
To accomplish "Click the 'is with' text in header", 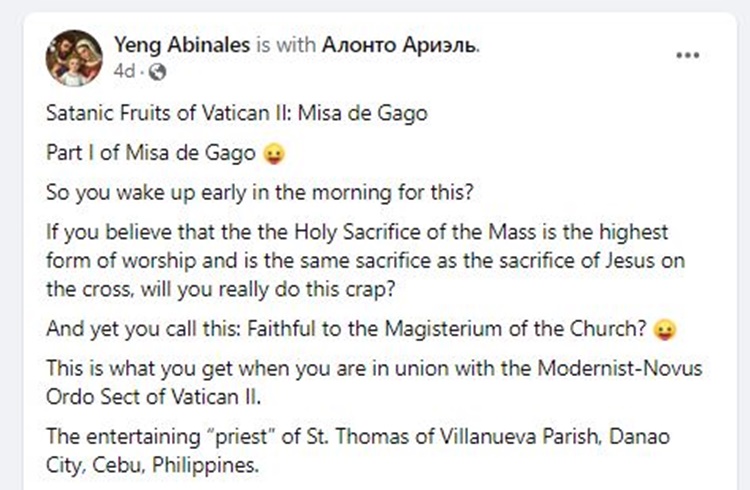I will coord(286,45).
